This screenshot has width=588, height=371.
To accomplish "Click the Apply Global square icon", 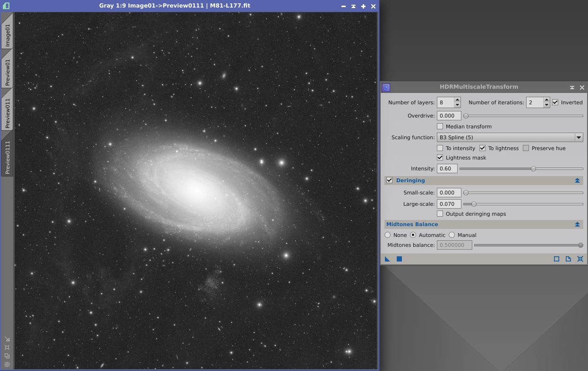I will pos(399,259).
